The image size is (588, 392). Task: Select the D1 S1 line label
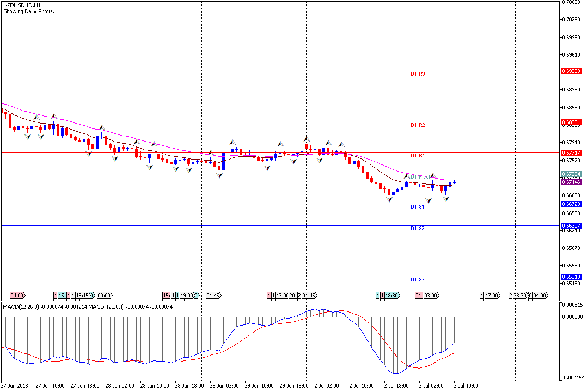click(x=418, y=207)
